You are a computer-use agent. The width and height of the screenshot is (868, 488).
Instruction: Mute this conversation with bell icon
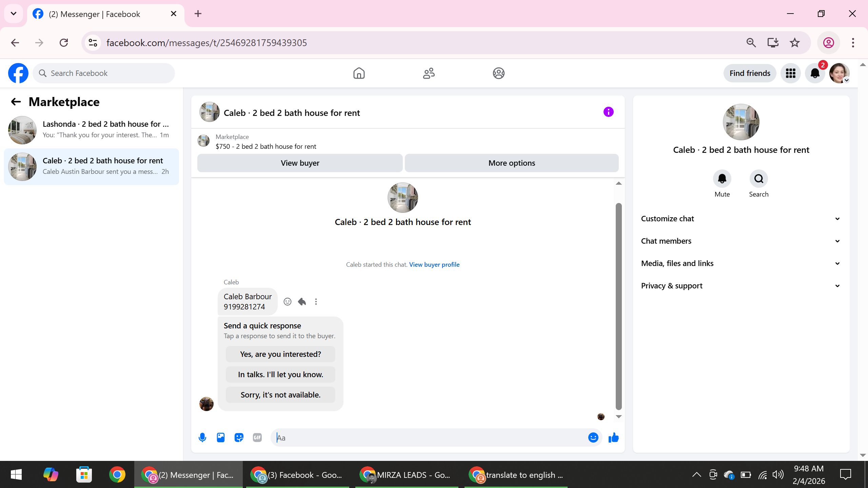point(722,179)
